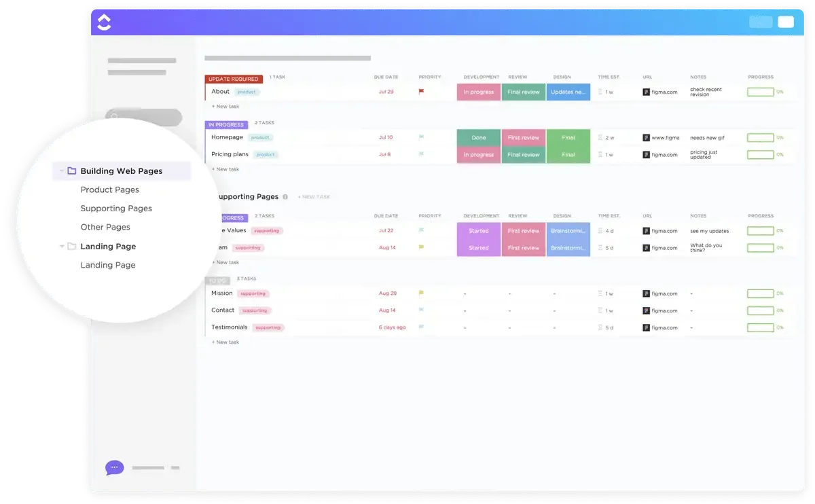Collapse the UPDATE REQUIRED status group
Image resolution: width=815 pixels, height=504 pixels.
pos(233,79)
